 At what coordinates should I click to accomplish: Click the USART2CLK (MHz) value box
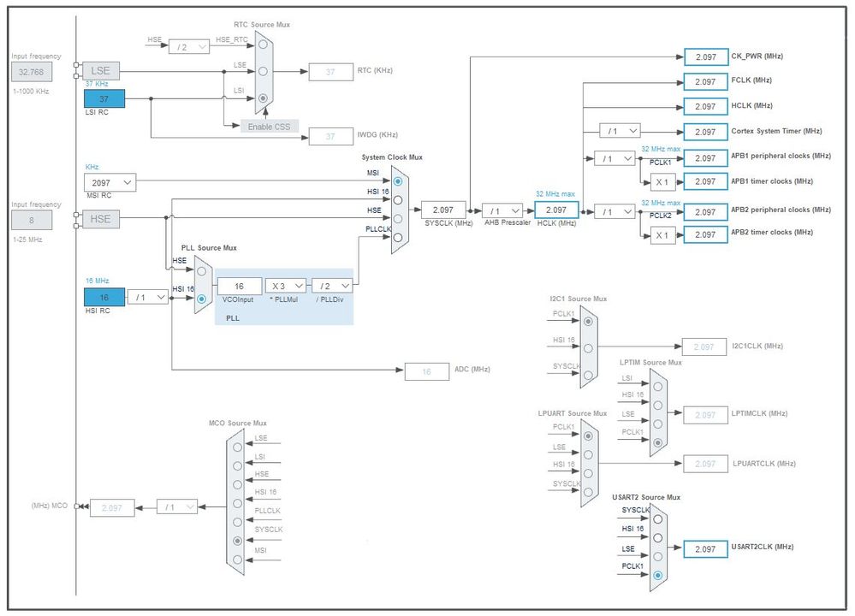point(705,549)
